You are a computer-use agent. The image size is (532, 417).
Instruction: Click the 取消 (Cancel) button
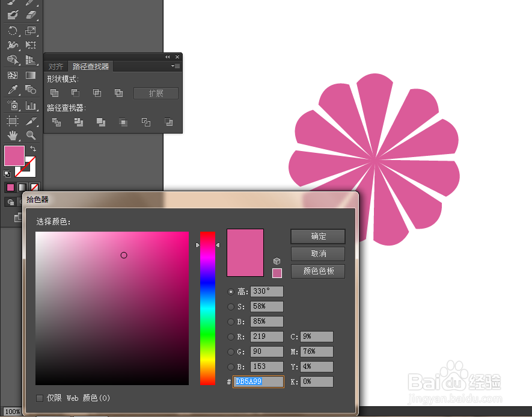pos(318,254)
